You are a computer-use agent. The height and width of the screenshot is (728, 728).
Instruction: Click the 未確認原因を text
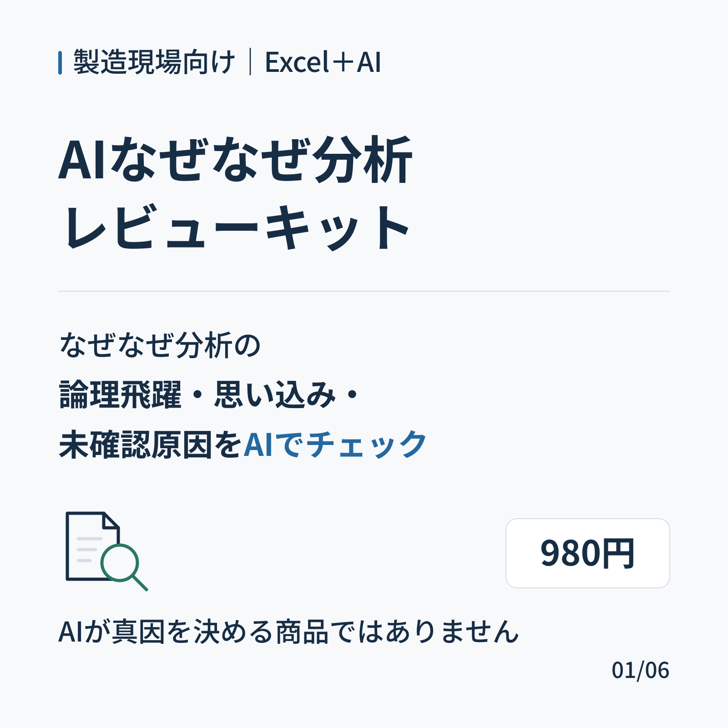[151, 445]
